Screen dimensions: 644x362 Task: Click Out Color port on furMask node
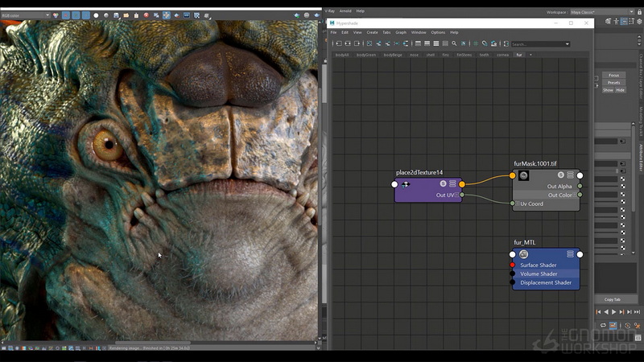click(580, 195)
